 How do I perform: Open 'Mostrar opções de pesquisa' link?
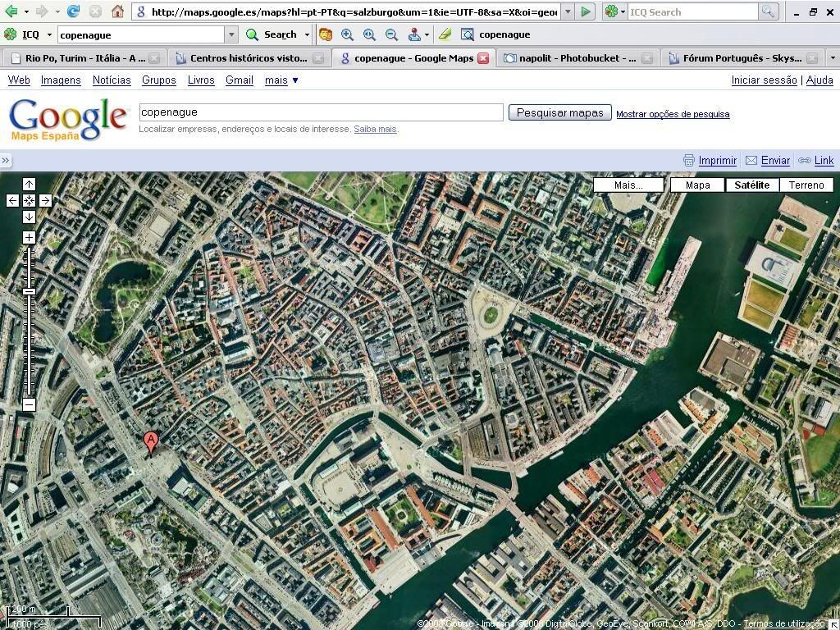click(673, 114)
